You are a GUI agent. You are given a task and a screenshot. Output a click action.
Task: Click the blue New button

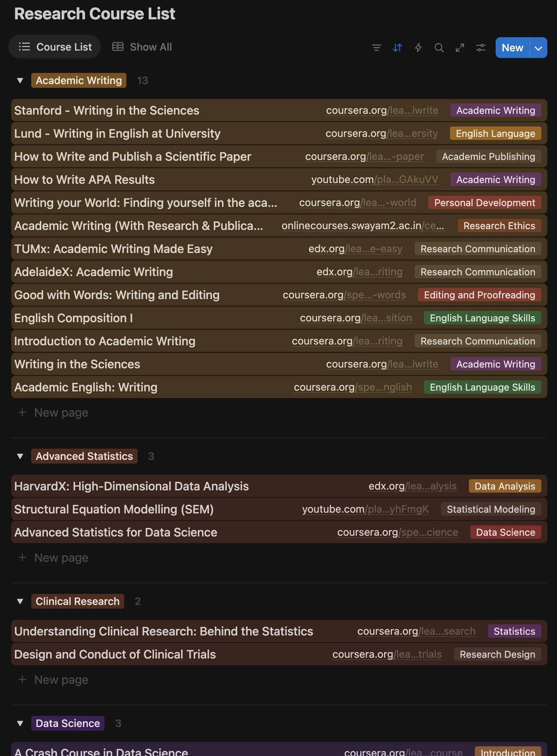point(512,48)
